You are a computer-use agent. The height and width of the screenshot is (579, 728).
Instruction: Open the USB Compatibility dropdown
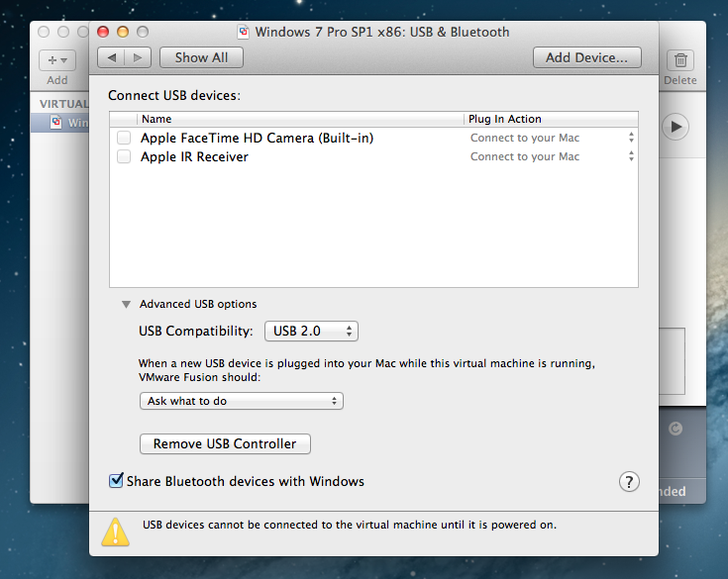(312, 331)
